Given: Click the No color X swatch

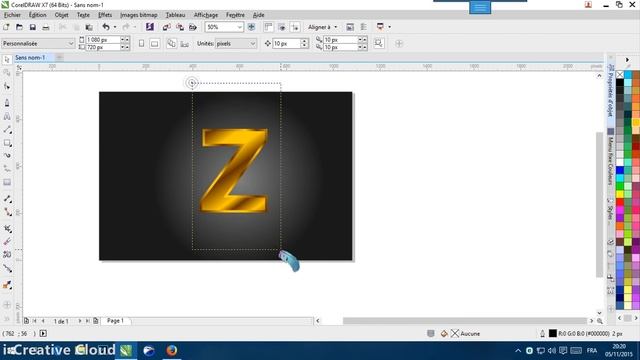Looking at the screenshot, I should pyautogui.click(x=620, y=75).
